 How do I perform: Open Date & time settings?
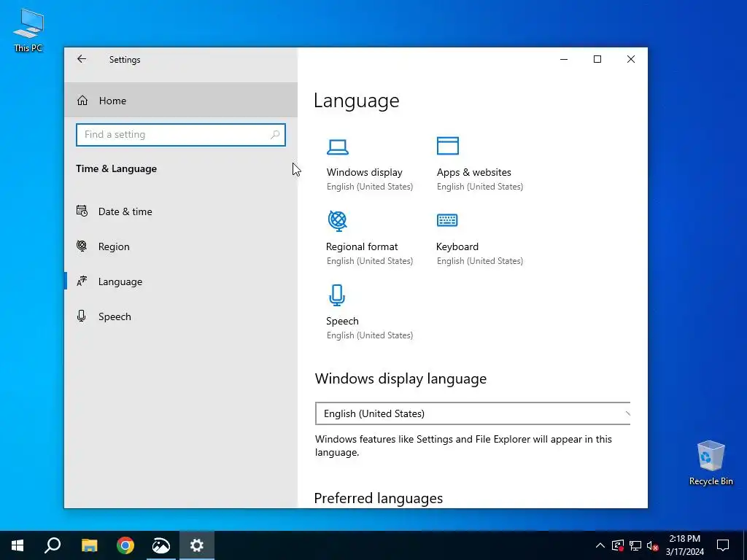tap(181, 211)
